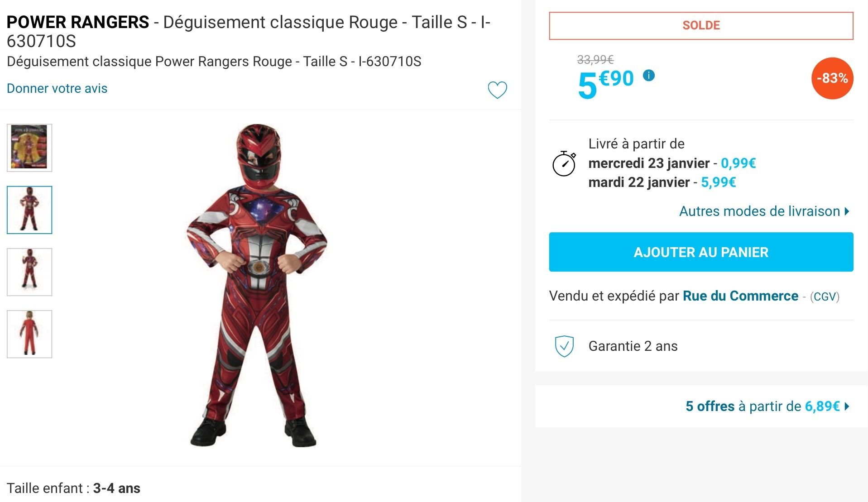The height and width of the screenshot is (502, 868).
Task: Click the delivery stopwatch icon
Action: tap(564, 163)
